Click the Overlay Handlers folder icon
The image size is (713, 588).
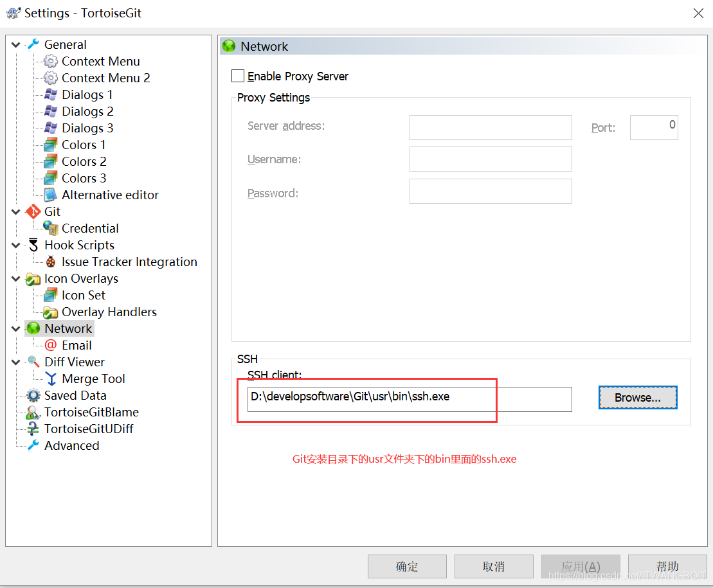[51, 312]
